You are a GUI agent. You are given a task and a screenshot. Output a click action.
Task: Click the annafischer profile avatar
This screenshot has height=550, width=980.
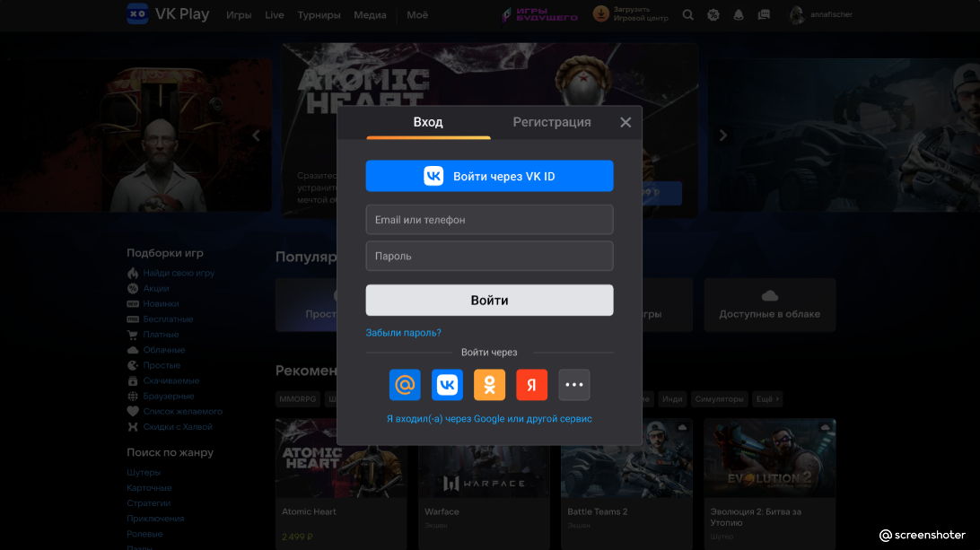[797, 14]
